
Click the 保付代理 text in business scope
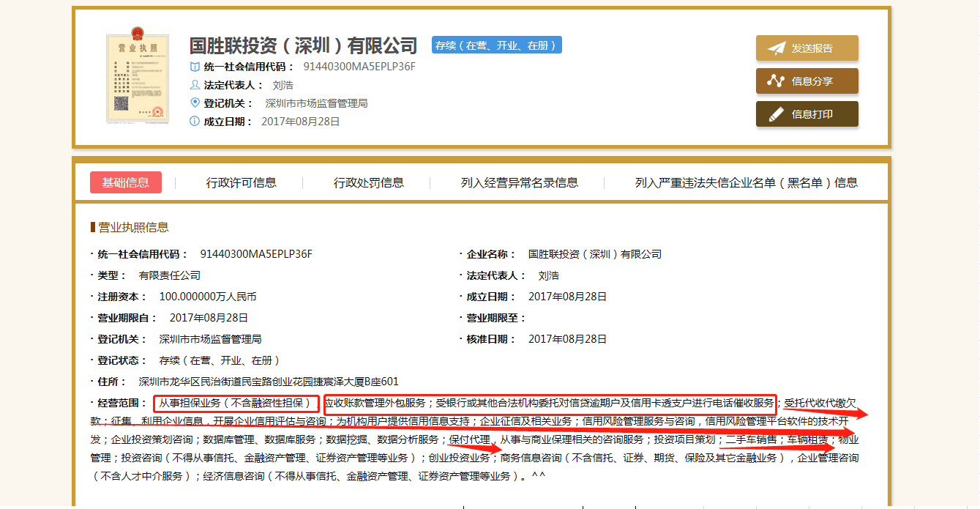pos(470,439)
